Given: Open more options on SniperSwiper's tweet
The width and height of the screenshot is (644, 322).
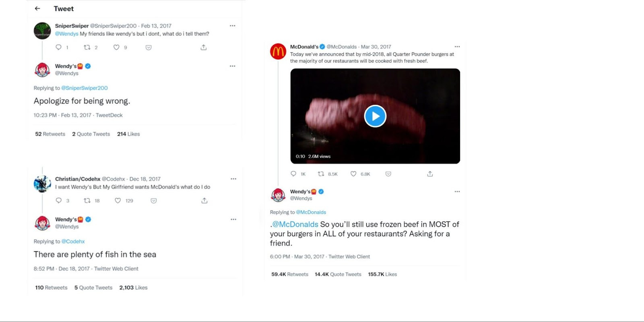Looking at the screenshot, I should click(232, 25).
